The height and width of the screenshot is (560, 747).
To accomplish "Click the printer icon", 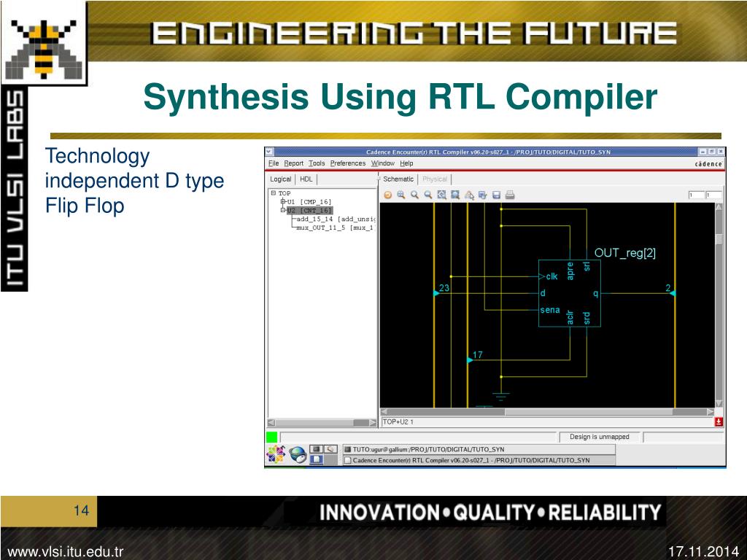I will click(510, 195).
